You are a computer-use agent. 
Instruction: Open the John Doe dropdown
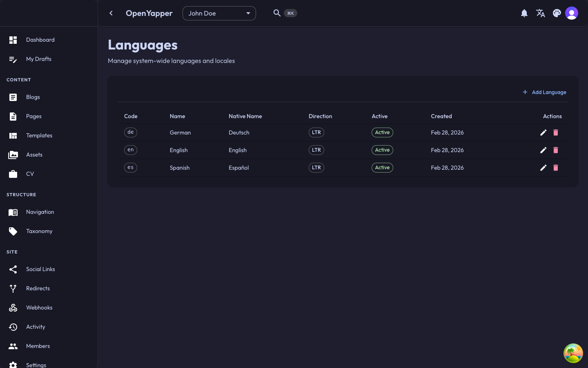tap(219, 13)
